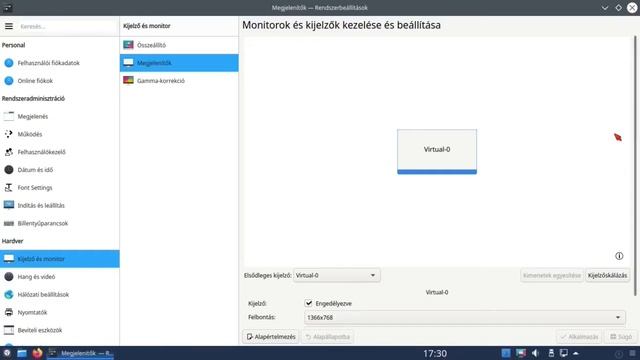Open Hálózati beállítások
The height and width of the screenshot is (360, 640).
(x=60, y=294)
